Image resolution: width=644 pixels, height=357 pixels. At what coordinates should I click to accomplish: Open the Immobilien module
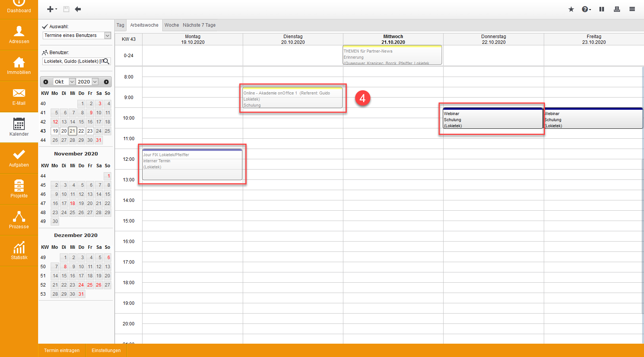tap(19, 66)
